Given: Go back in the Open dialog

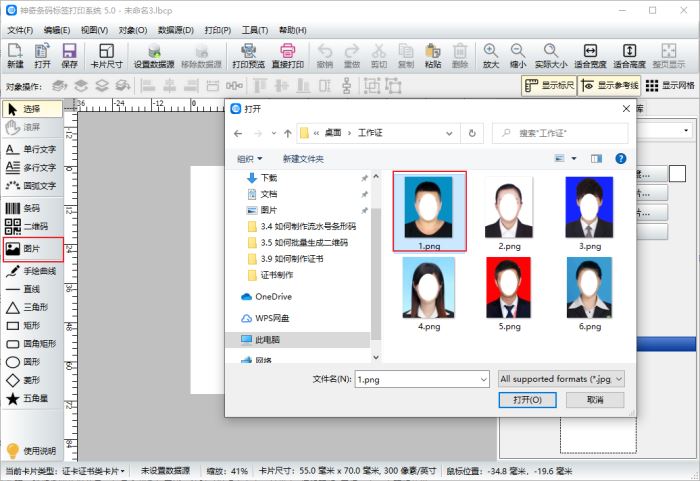Looking at the screenshot, I should pyautogui.click(x=238, y=133).
